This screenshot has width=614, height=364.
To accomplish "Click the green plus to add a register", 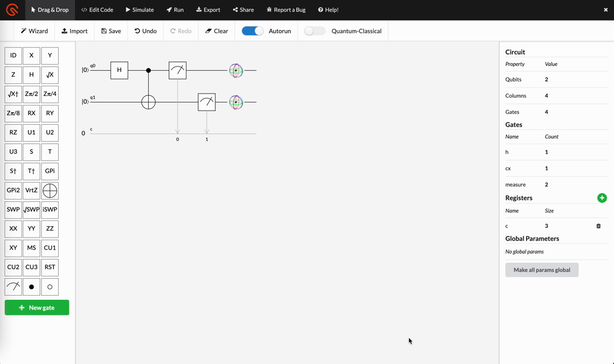I will coord(602,197).
